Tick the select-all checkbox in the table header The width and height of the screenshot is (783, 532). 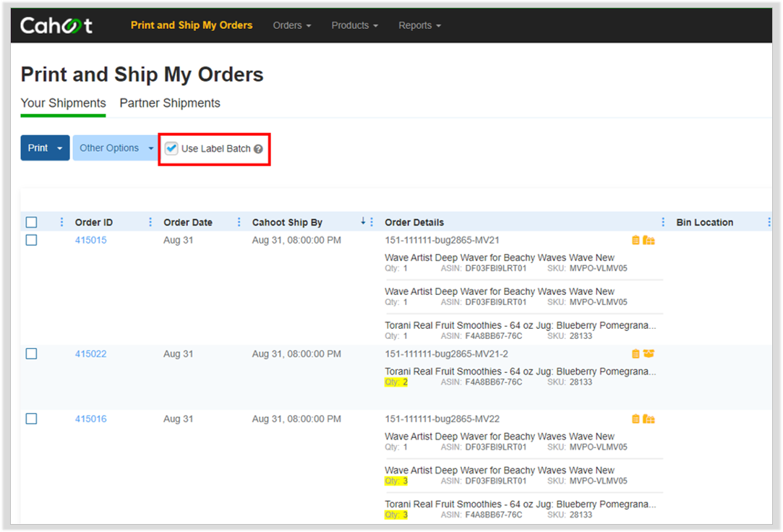click(x=32, y=222)
